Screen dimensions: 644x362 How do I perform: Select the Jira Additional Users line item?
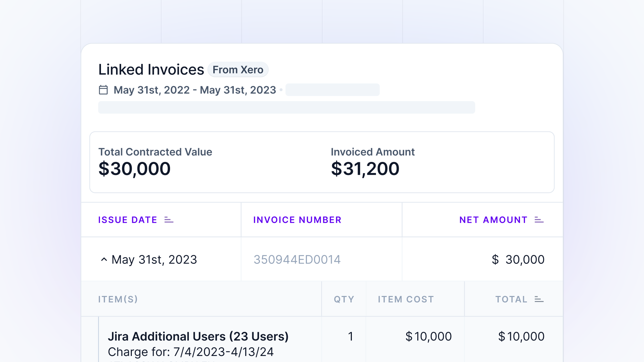pyautogui.click(x=199, y=336)
